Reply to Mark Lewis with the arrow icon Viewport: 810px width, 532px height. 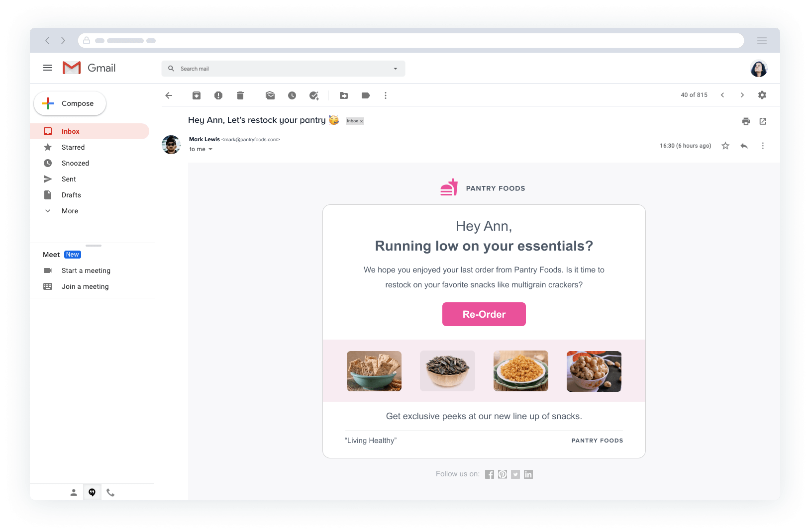(x=744, y=146)
